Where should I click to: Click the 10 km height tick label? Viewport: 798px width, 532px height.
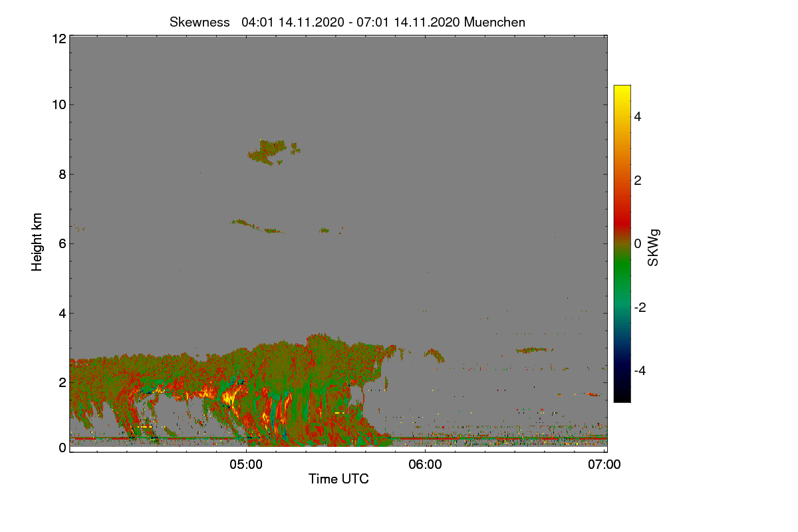59,104
